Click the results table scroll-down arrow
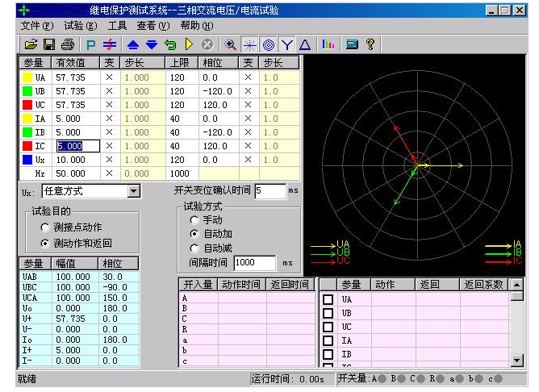 point(517,361)
